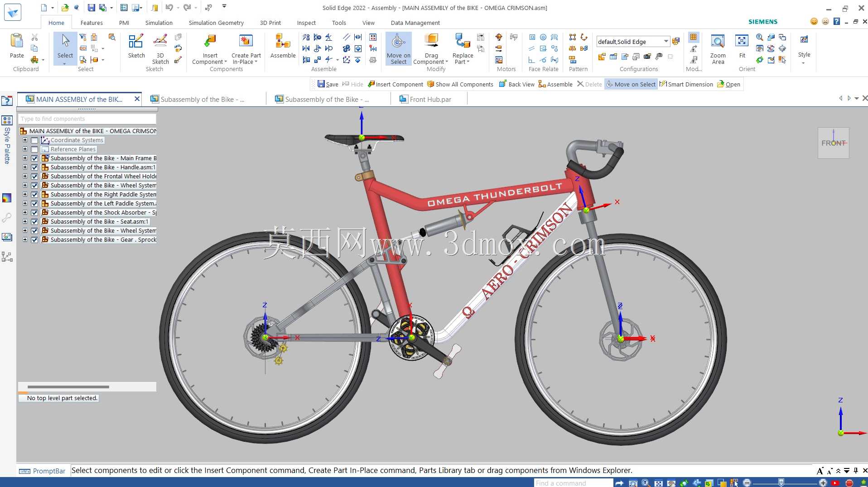Toggle Coordinate Systems visibility checkbox
The width and height of the screenshot is (868, 487).
[34, 140]
